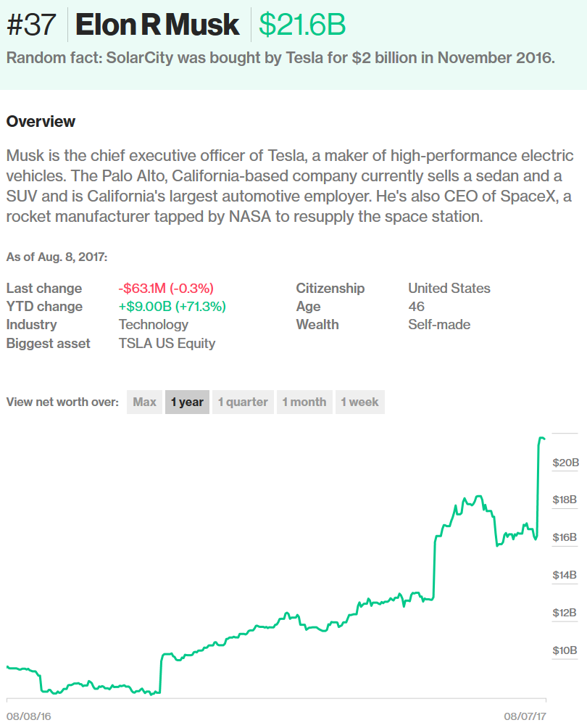Click the $10B axis label

click(565, 650)
